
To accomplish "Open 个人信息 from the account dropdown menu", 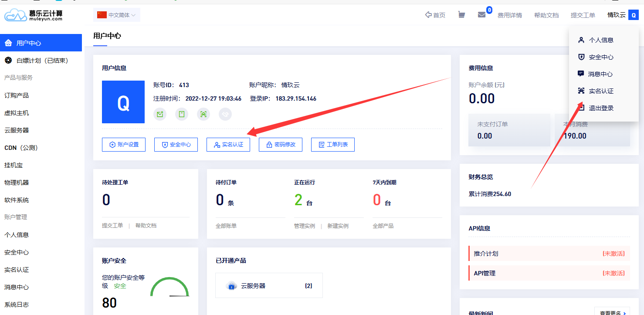I will (601, 40).
